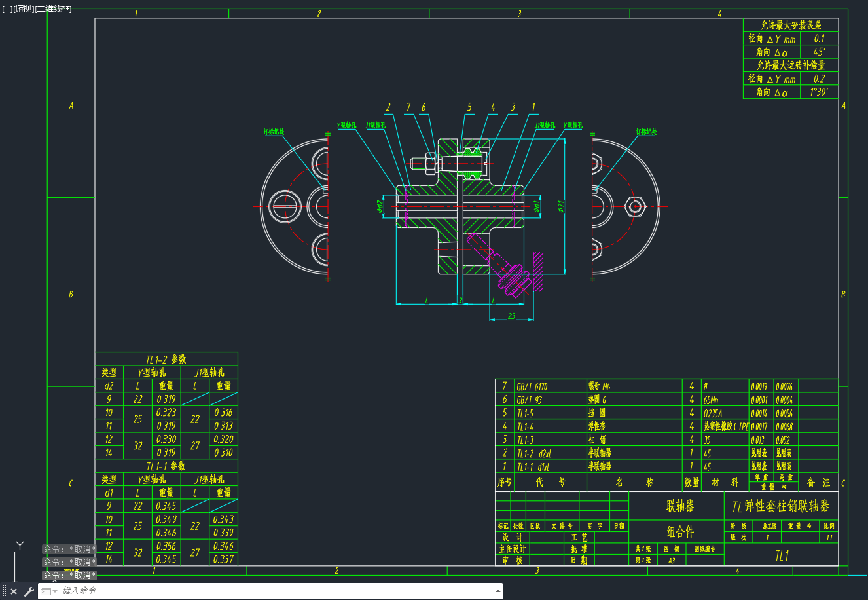
Task: Select GB/T 6170 in the parts list
Action: (x=532, y=386)
